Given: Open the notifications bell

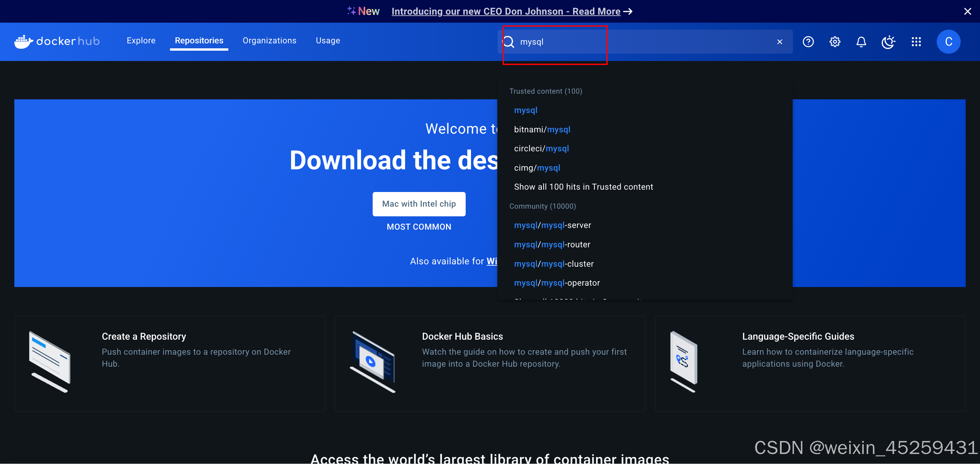Looking at the screenshot, I should (861, 42).
